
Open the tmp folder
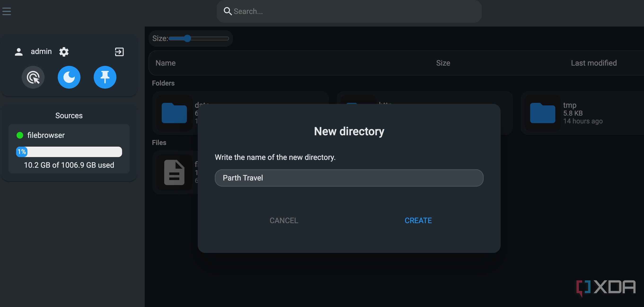tap(582, 113)
